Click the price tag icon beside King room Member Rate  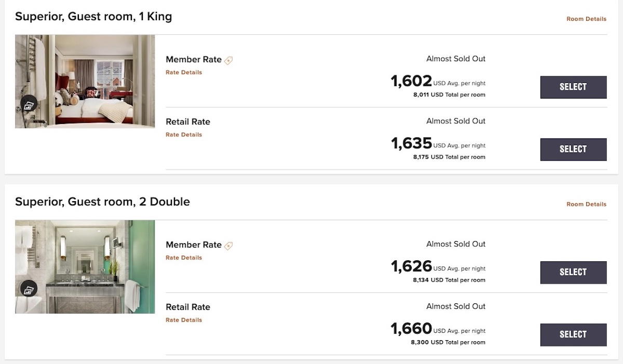click(228, 59)
